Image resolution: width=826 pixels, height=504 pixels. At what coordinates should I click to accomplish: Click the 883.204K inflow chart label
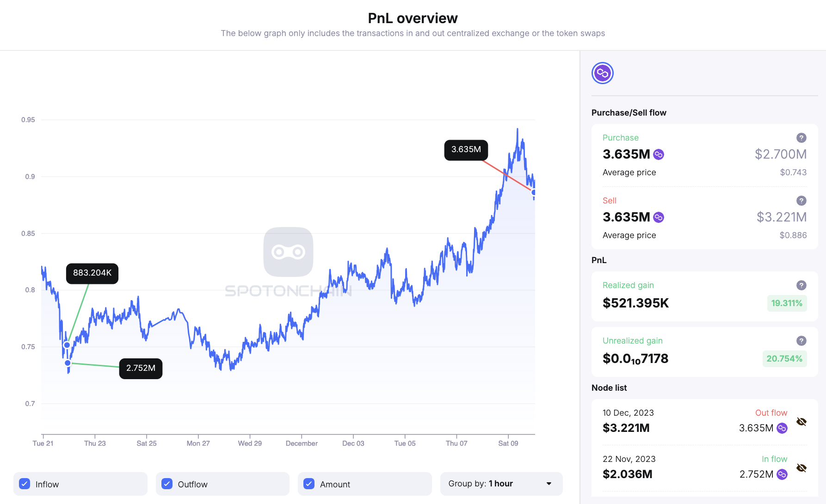point(92,273)
